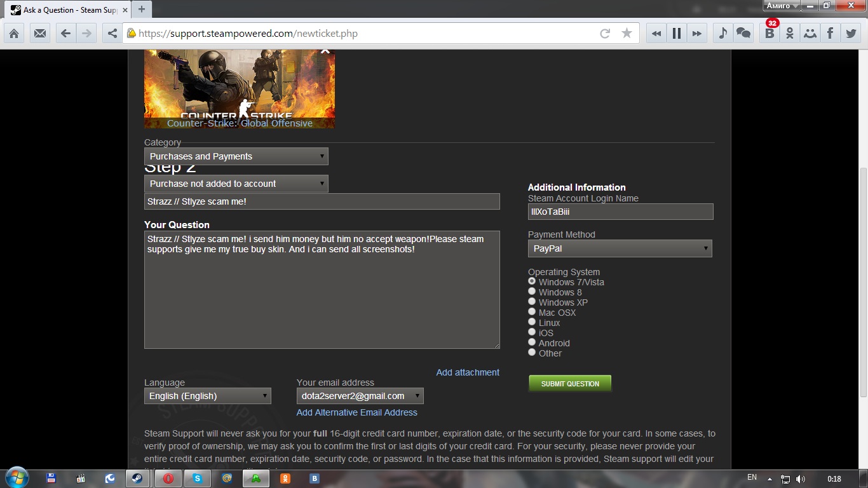Click the Add attachment link
The image size is (868, 488).
click(x=468, y=372)
